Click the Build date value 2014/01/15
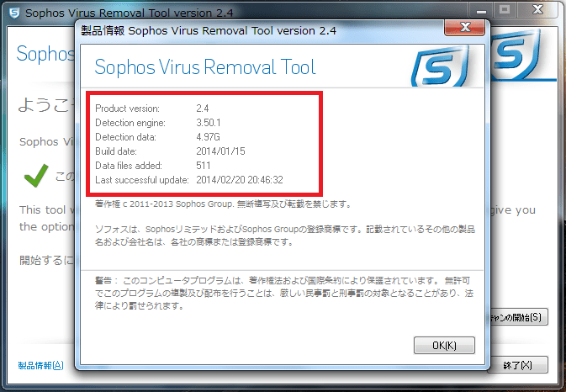The height and width of the screenshot is (392, 566). pos(220,151)
